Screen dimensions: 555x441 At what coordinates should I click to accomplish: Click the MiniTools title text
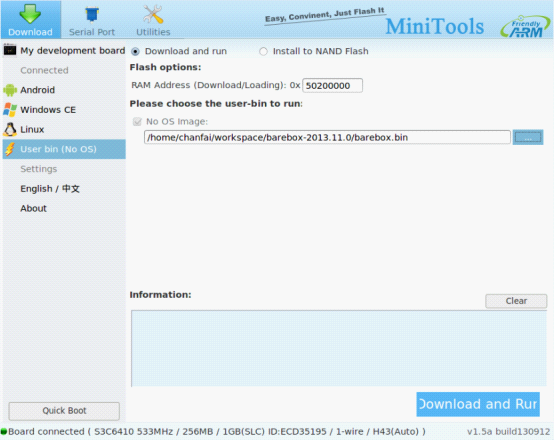(x=435, y=27)
